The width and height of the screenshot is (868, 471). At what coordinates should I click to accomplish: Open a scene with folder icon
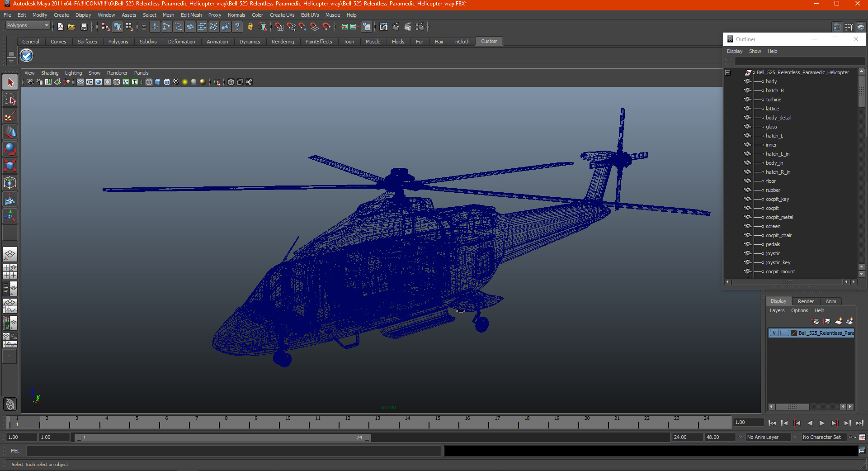pos(71,27)
